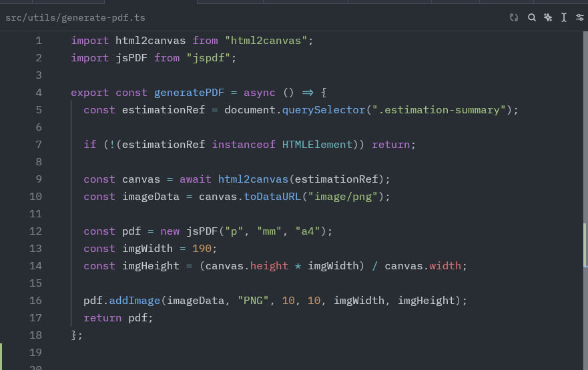Click the addImage method call

[x=135, y=301]
